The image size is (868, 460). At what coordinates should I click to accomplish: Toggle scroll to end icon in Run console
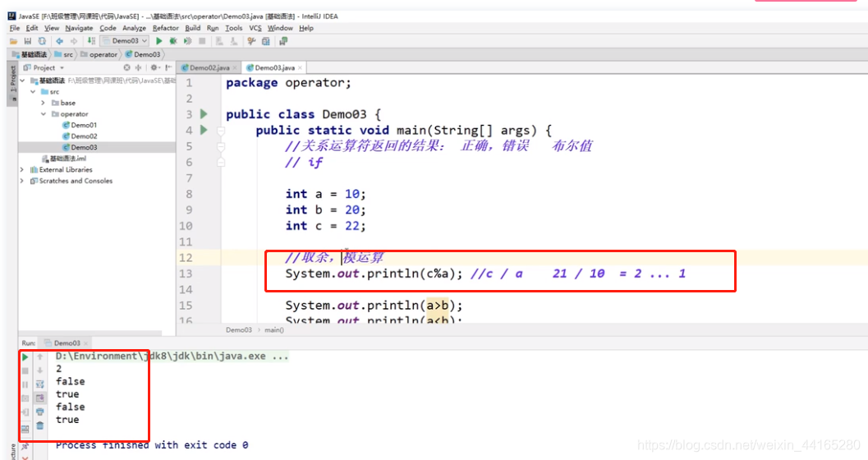tap(40, 398)
